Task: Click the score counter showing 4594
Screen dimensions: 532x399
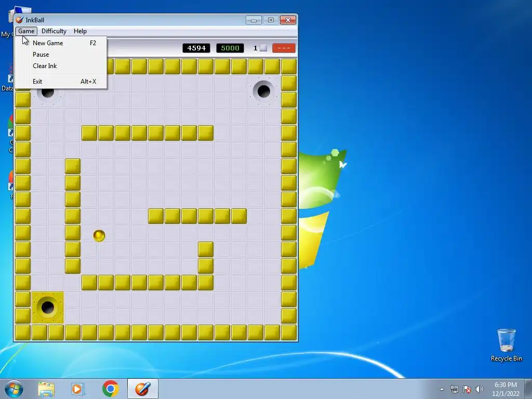Action: pyautogui.click(x=196, y=48)
